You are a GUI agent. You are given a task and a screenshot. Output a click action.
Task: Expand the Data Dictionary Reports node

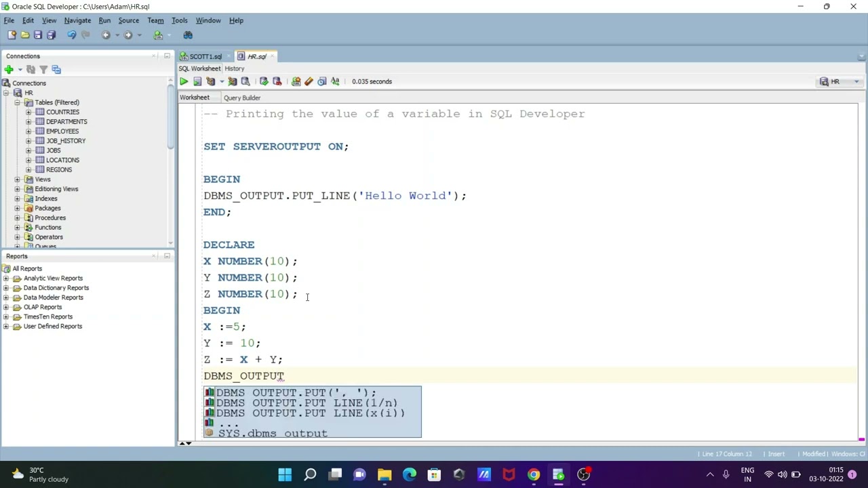click(6, 288)
